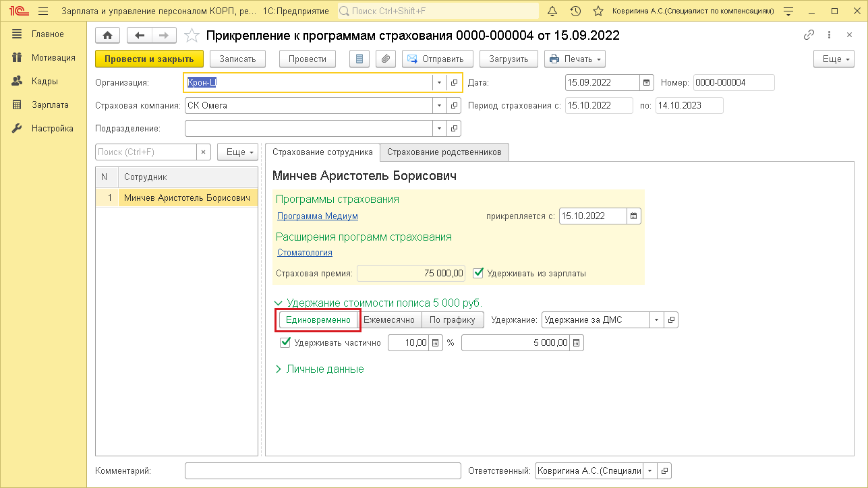Screen dimensions: 868x488
Task: Toggle Удерживать частично checkbox
Action: tap(285, 342)
